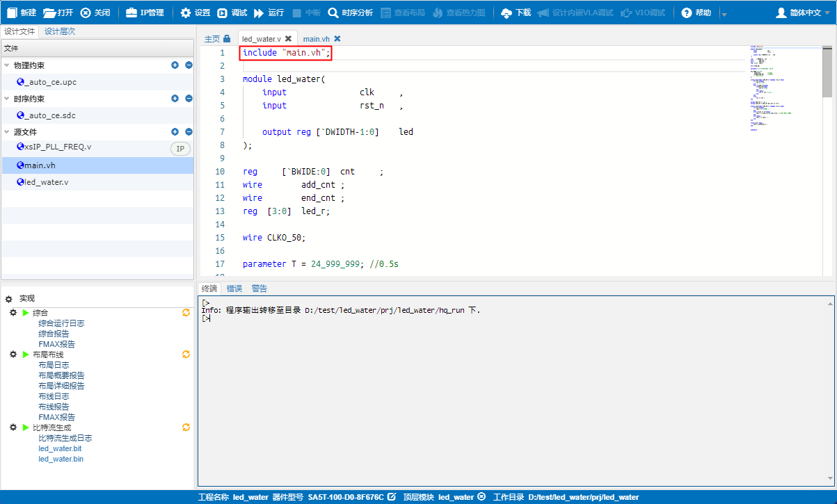Click the refresh icon next to 综合

point(186,312)
